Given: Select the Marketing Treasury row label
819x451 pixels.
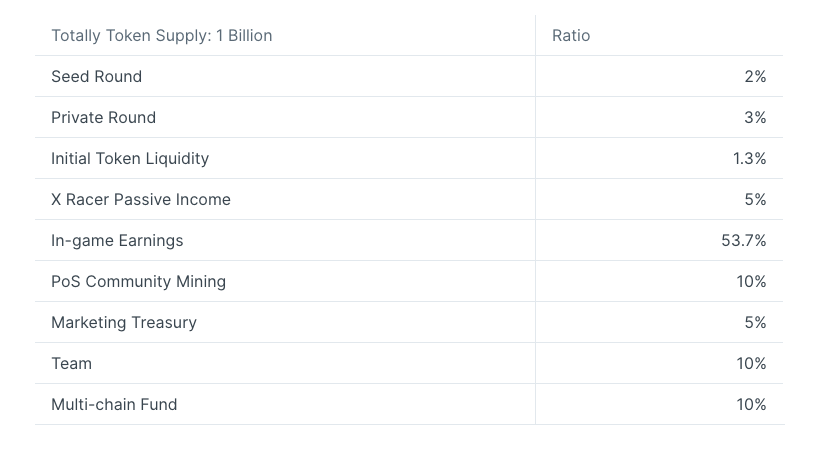Looking at the screenshot, I should (x=124, y=323).
